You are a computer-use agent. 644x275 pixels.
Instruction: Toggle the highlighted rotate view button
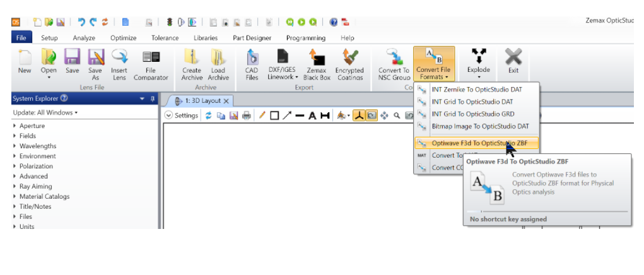[372, 116]
